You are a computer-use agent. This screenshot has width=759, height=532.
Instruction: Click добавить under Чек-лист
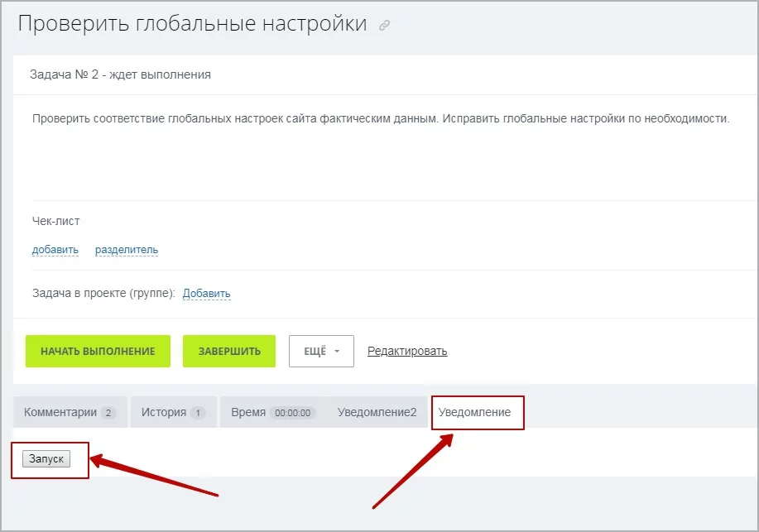[55, 250]
